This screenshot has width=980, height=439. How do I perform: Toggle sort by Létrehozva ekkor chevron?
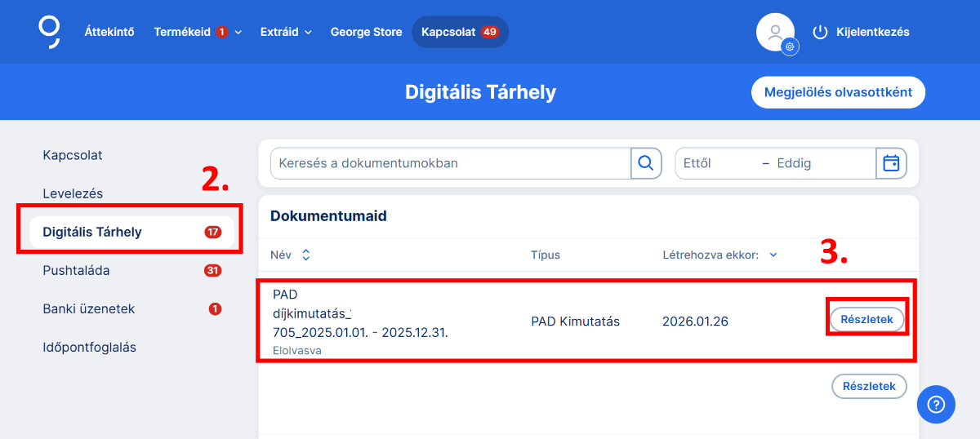click(773, 255)
